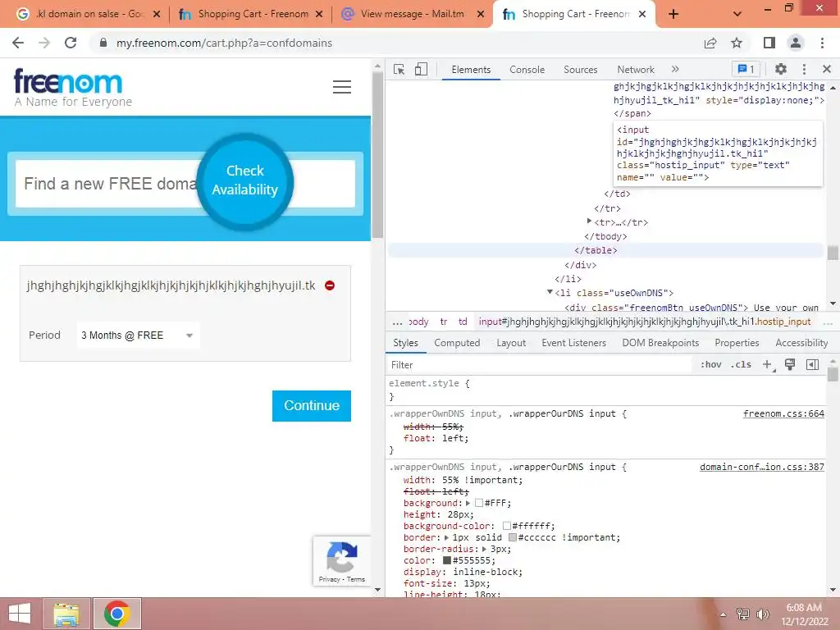Click the #cccccc border color swatch
Screen dimensions: 840x630
click(x=512, y=537)
